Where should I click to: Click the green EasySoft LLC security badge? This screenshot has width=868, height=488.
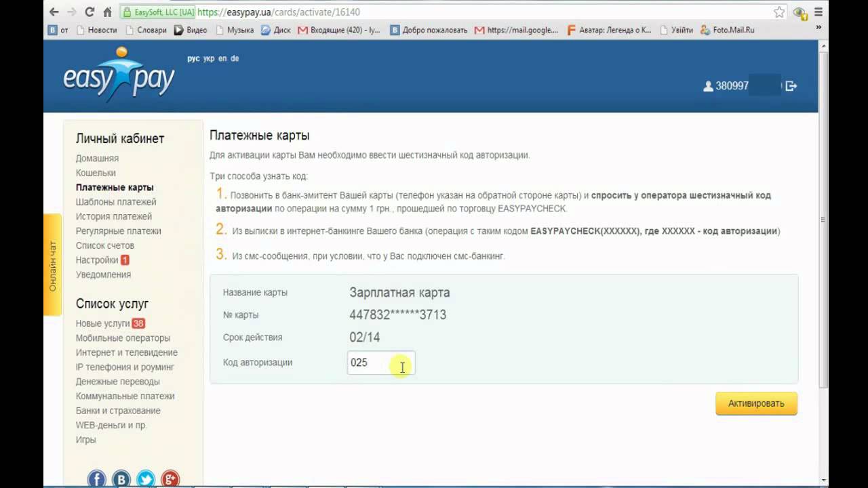point(157,12)
